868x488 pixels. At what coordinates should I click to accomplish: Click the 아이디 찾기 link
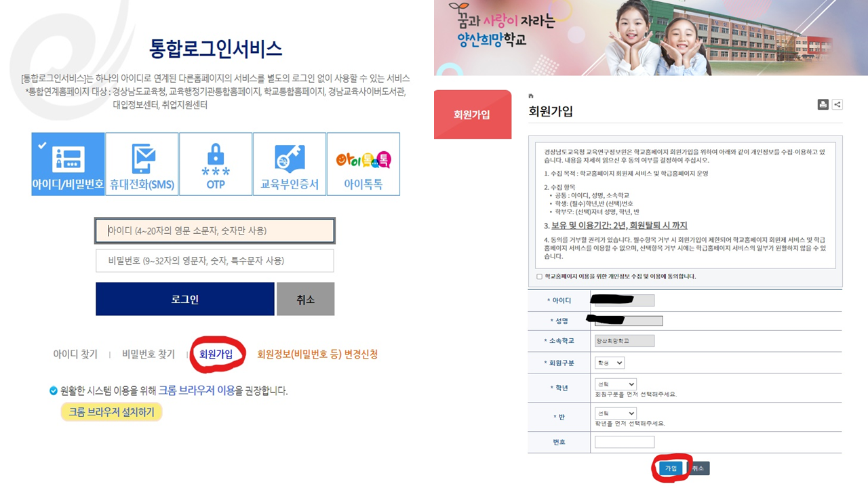75,354
